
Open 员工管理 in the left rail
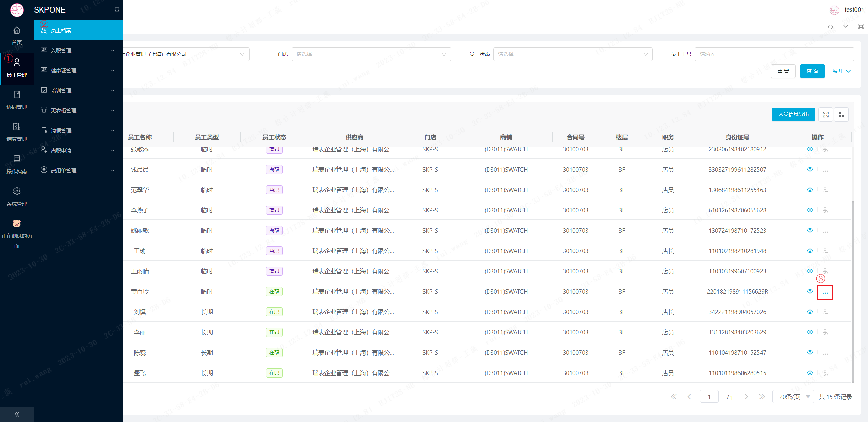[17, 68]
